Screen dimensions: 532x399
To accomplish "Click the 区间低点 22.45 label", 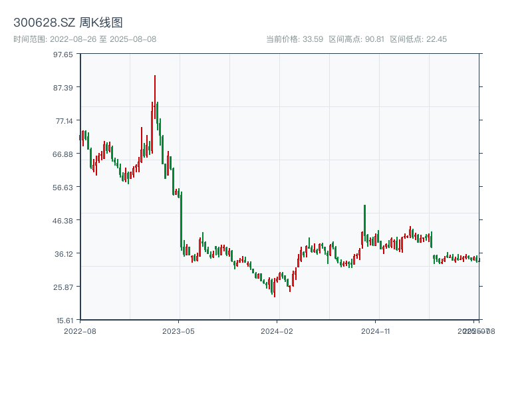I will tap(418, 39).
